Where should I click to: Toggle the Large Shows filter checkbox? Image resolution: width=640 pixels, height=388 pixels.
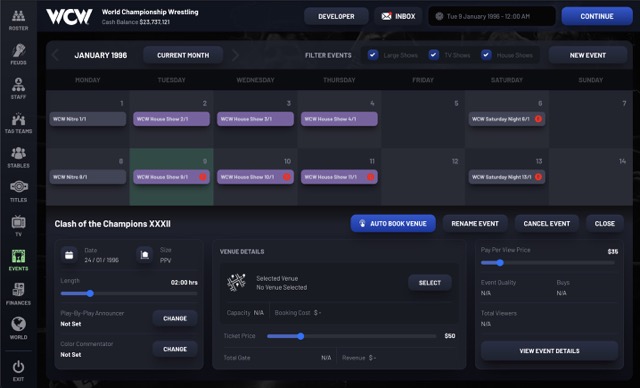point(373,55)
